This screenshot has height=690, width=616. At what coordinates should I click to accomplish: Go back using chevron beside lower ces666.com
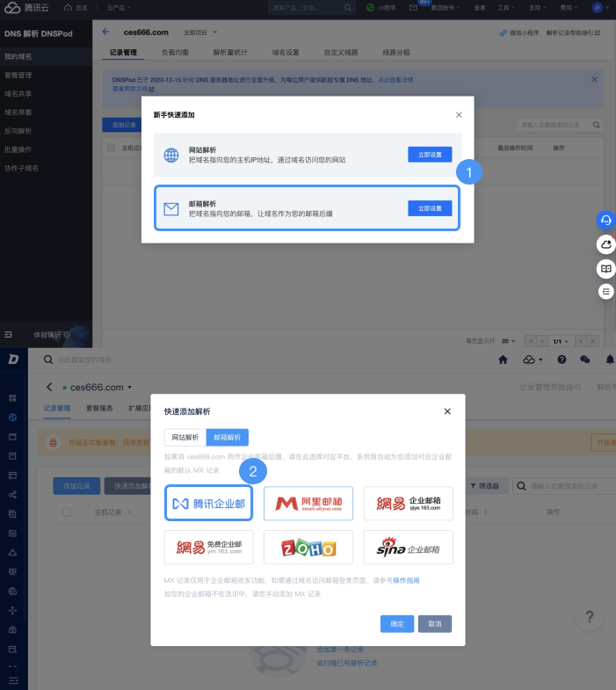pos(49,388)
